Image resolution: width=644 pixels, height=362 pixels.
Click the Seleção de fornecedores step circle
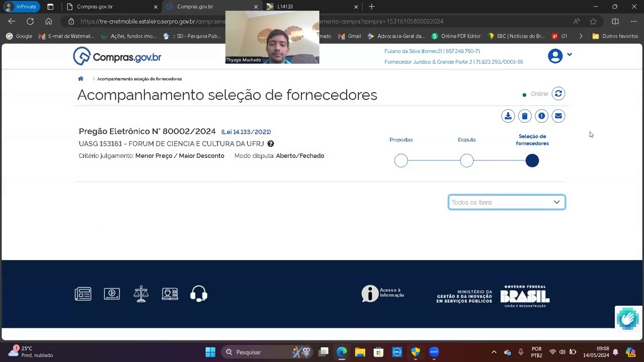[532, 161]
